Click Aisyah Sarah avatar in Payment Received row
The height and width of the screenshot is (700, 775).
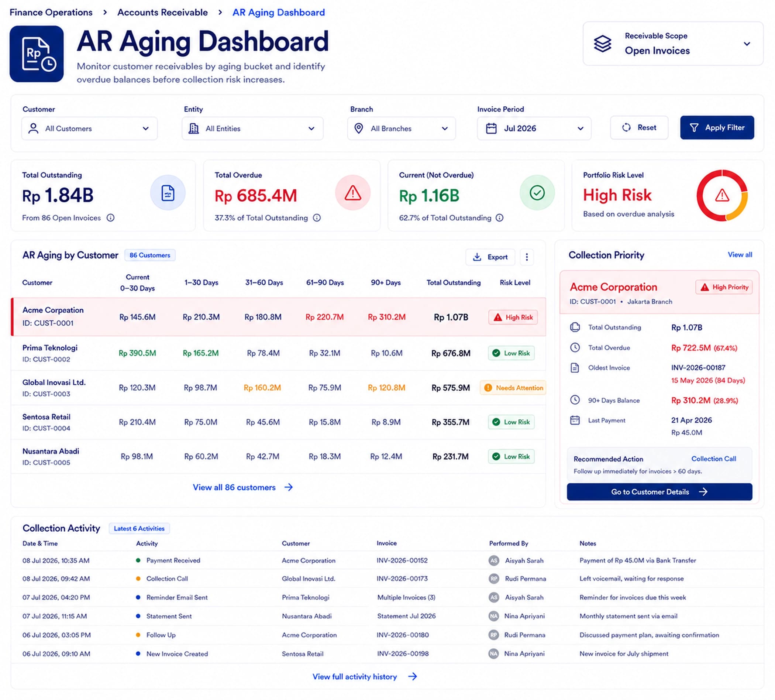494,560
